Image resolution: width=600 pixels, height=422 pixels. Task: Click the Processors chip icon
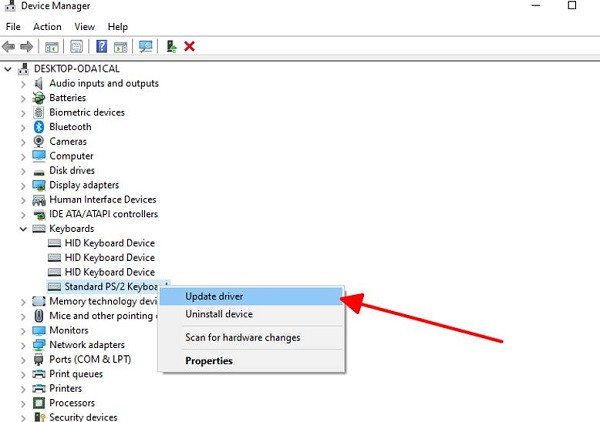point(39,402)
